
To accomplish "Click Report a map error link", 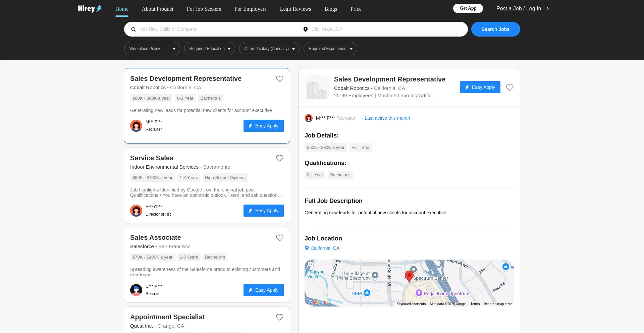I will [498, 304].
